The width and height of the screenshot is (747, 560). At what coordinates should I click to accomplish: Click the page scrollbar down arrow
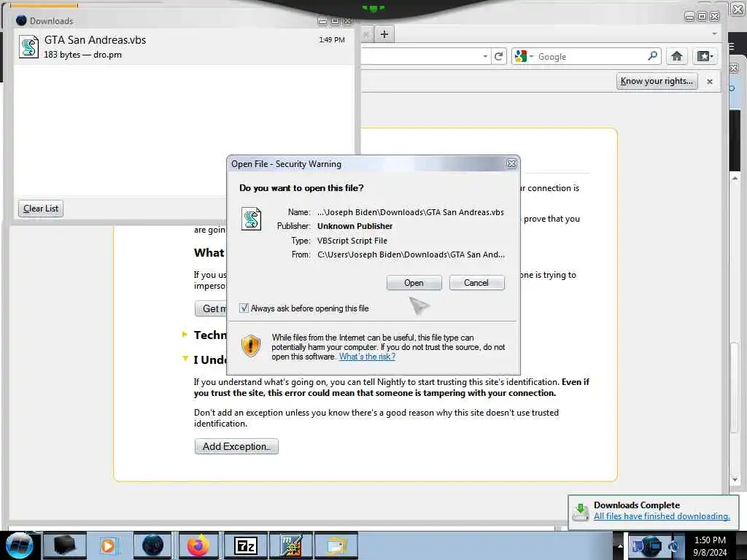(x=735, y=480)
